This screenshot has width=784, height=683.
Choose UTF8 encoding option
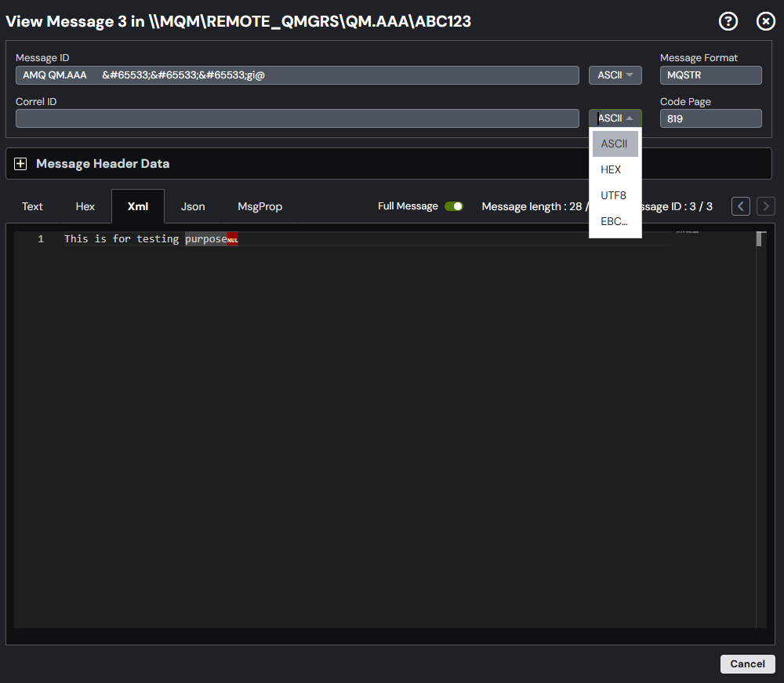(x=612, y=195)
